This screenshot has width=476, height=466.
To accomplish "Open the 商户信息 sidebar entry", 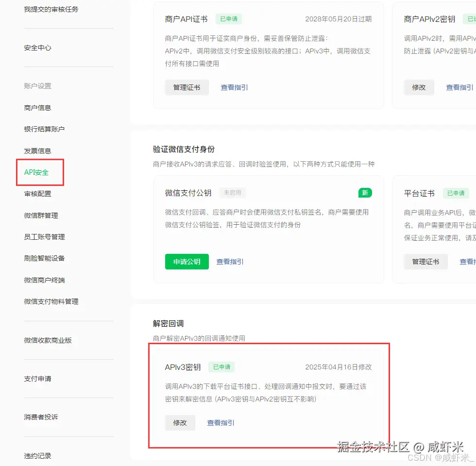I will (x=37, y=108).
